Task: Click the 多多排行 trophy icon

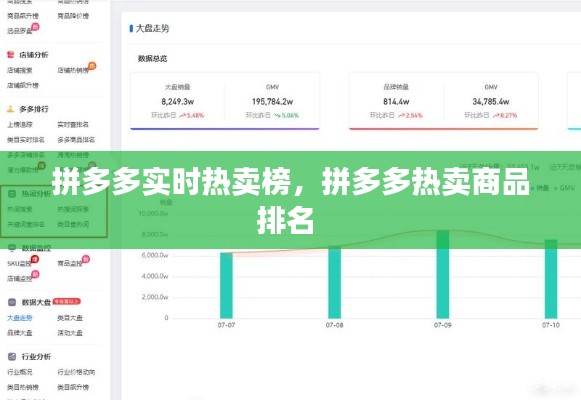Action: click(x=11, y=109)
